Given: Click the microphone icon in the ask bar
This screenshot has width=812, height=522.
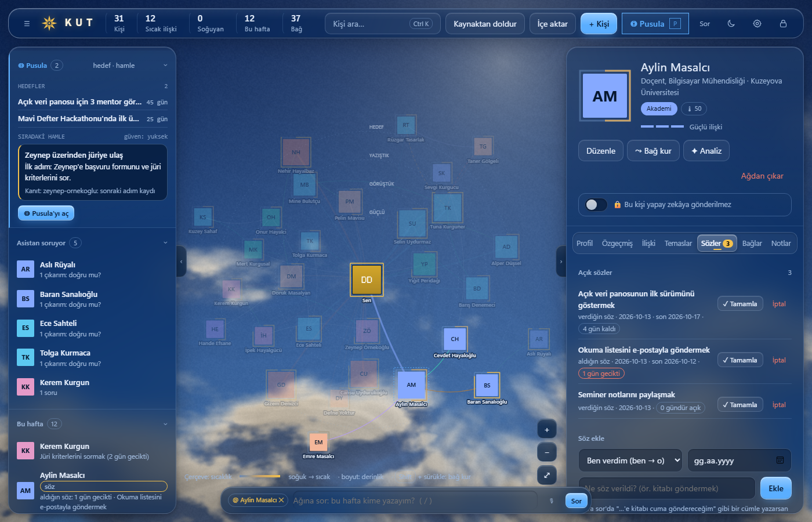Looking at the screenshot, I should pyautogui.click(x=551, y=501).
